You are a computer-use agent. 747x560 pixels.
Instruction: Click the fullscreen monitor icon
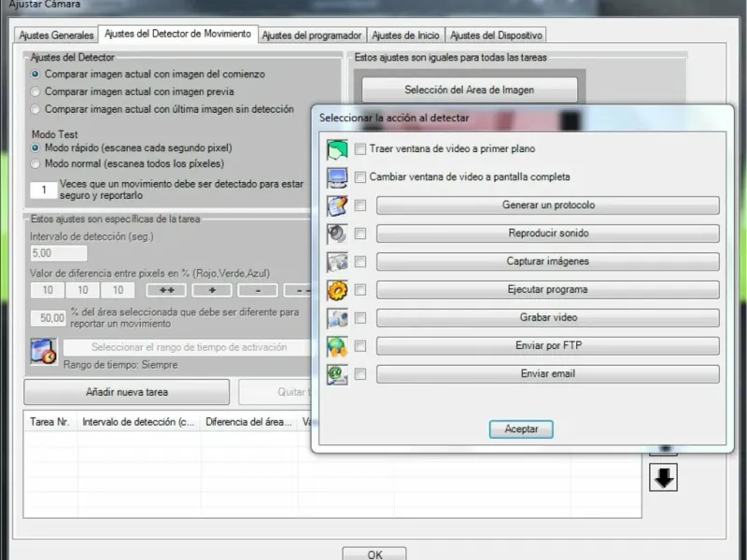click(337, 177)
